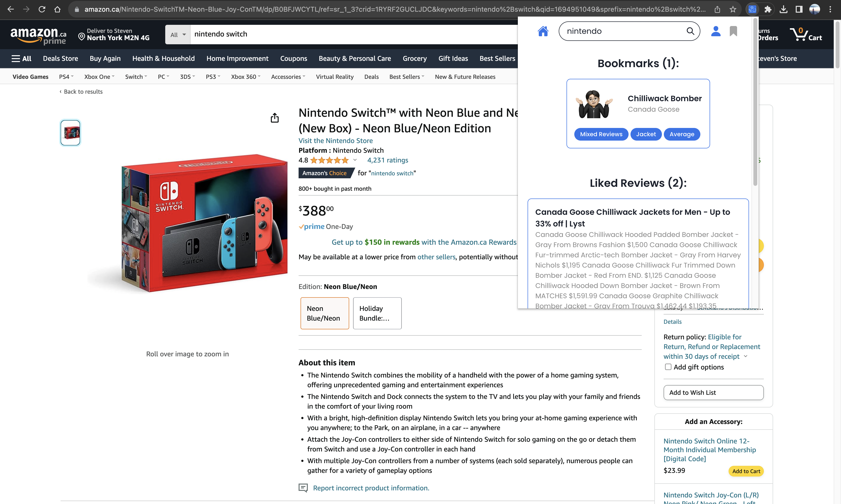Open the extension profile user icon
This screenshot has width=841, height=504.
(715, 31)
